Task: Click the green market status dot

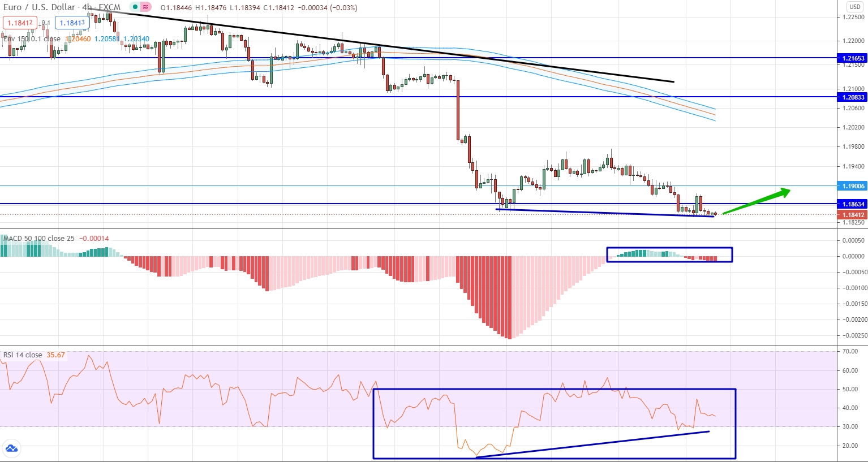Action: (x=134, y=7)
